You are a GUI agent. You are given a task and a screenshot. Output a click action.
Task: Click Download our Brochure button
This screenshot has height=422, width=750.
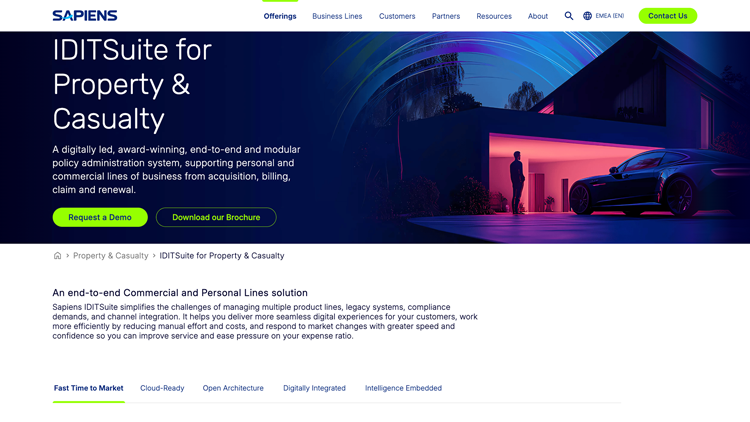click(x=216, y=217)
